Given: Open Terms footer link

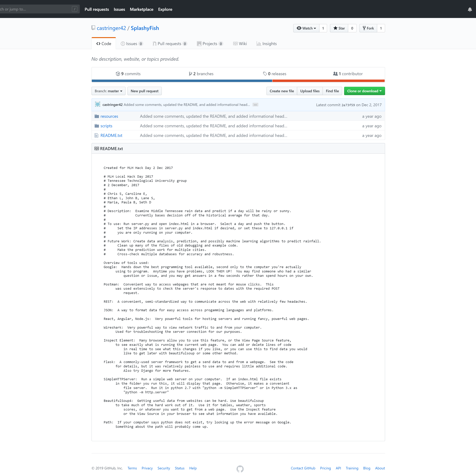Looking at the screenshot, I should point(132,468).
